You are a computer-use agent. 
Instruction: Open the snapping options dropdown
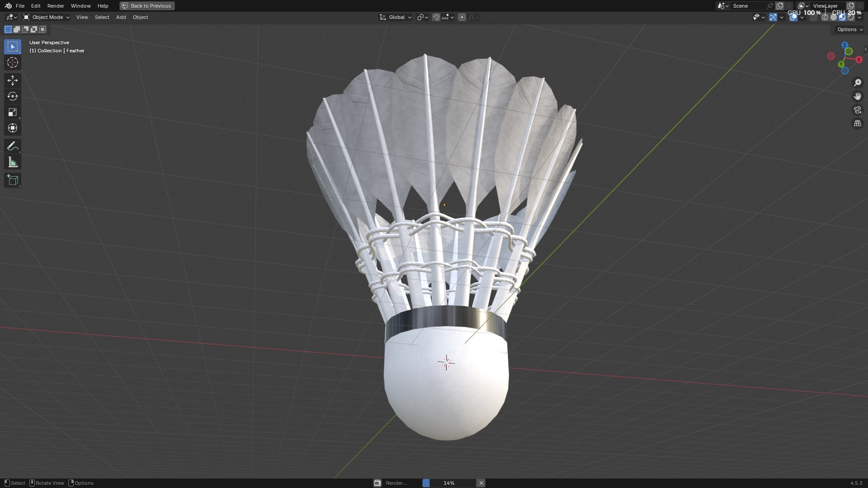coord(448,17)
